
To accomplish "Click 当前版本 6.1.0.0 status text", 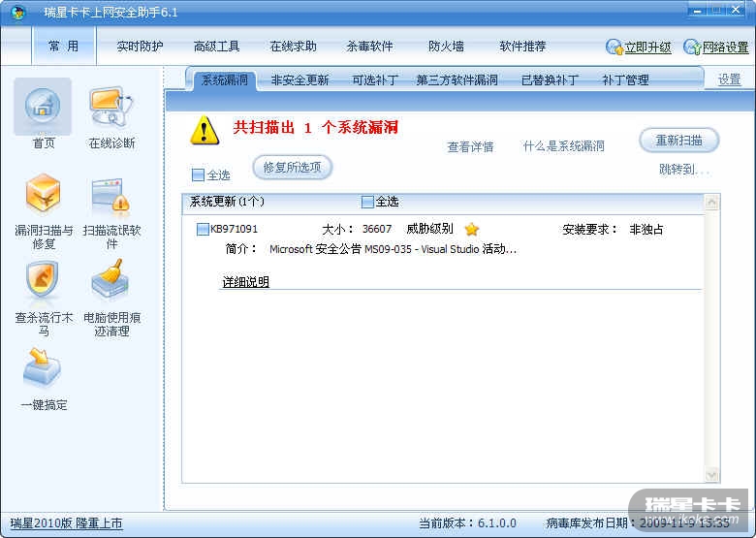I will [468, 523].
